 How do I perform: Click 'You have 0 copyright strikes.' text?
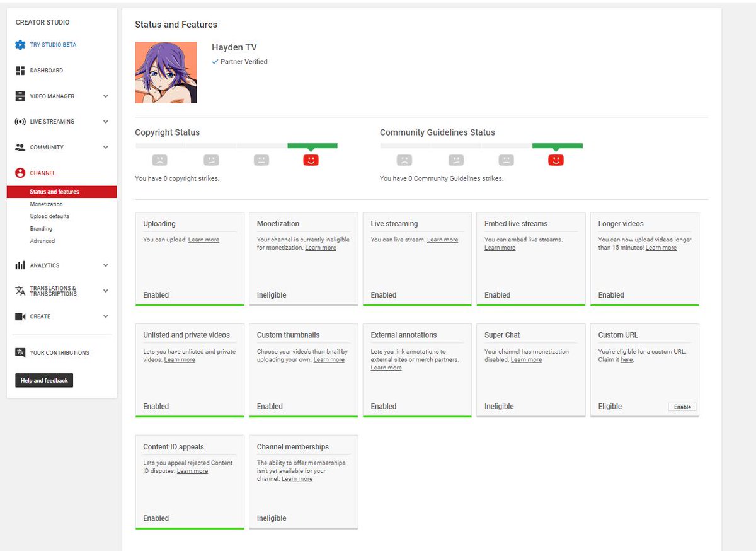[177, 178]
